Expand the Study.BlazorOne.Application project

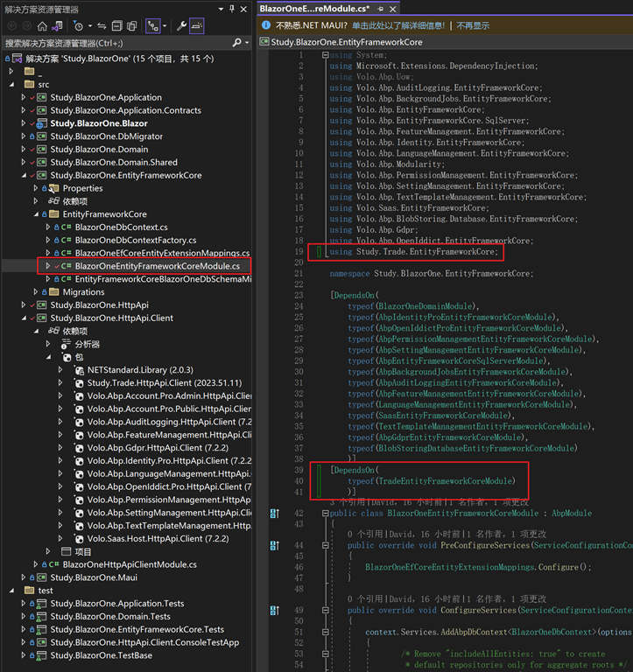23,97
